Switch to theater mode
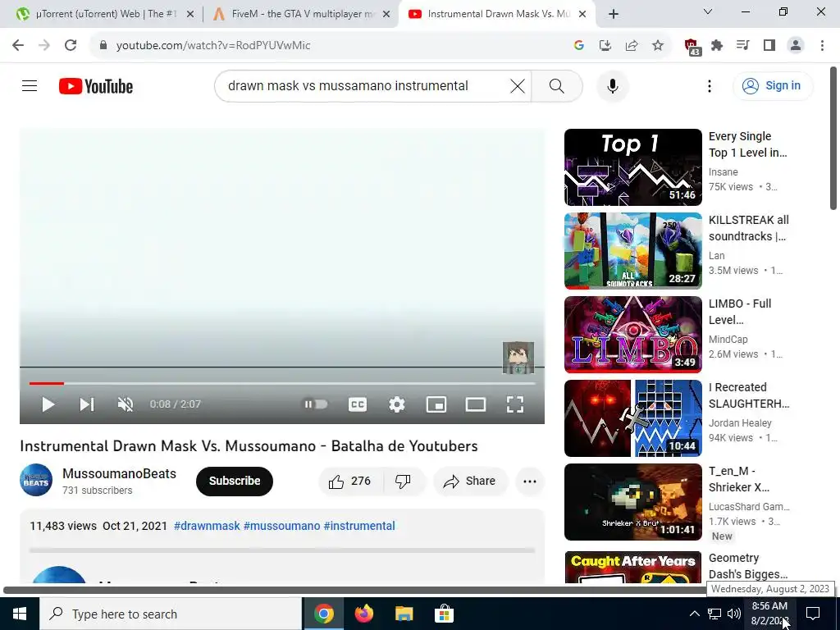Screen dimensions: 840x630 (475, 404)
